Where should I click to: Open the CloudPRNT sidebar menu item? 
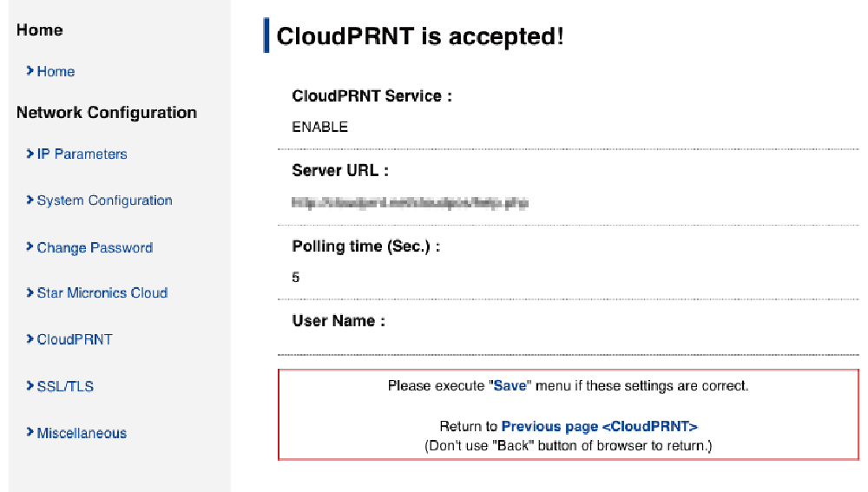tap(75, 339)
